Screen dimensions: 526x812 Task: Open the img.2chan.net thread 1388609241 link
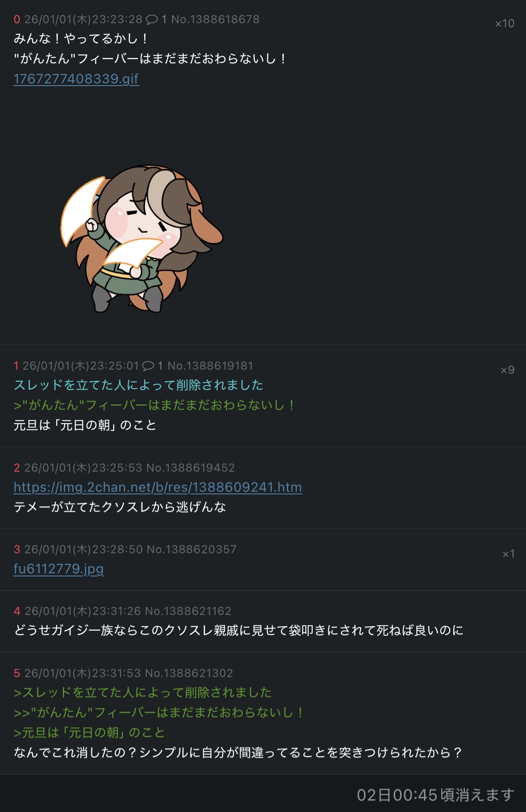[x=158, y=487]
